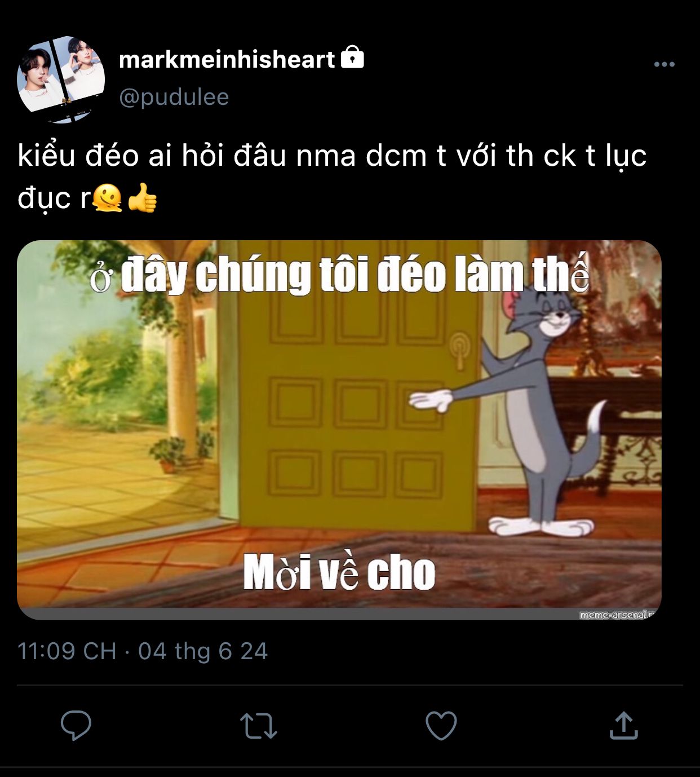Click the thumbs up emoji in tweet
The height and width of the screenshot is (777, 700).
coord(142,198)
